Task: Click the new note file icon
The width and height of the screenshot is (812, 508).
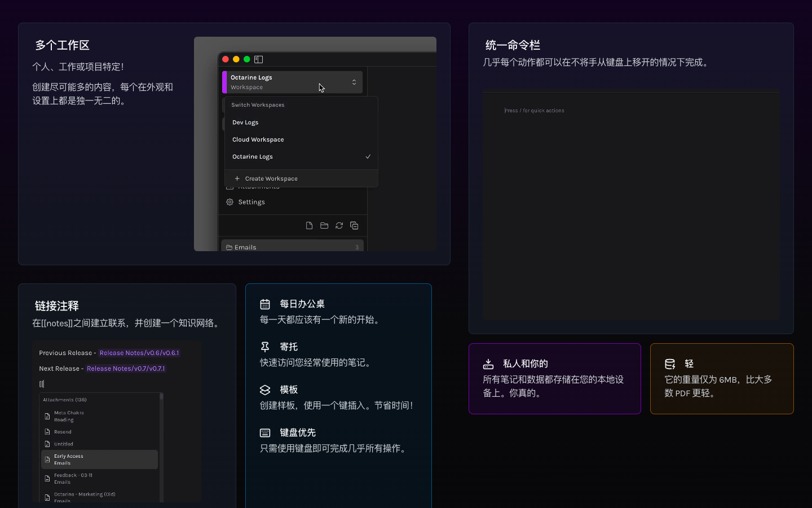Action: tap(309, 226)
